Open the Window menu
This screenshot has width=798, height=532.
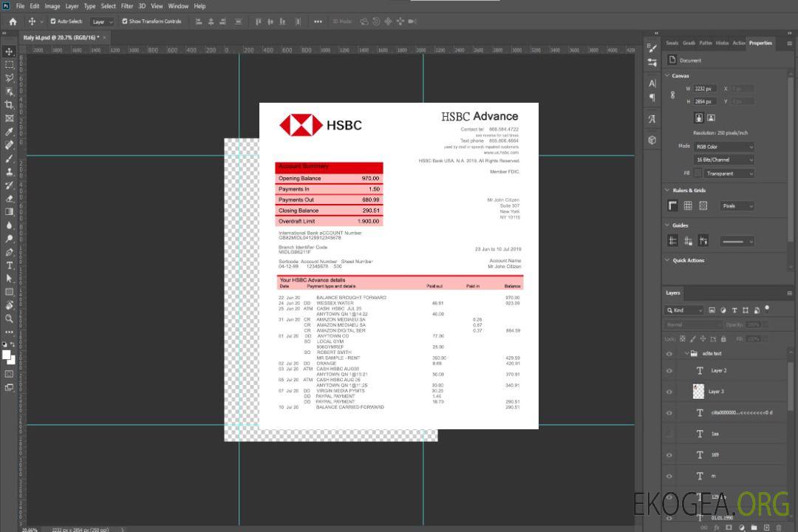(x=178, y=6)
